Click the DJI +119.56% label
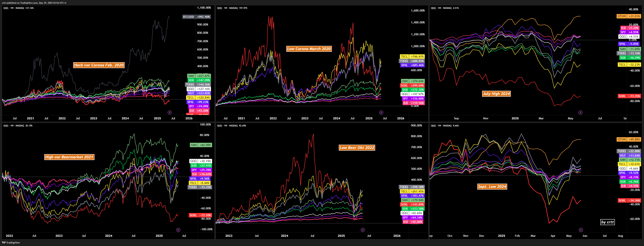644x246 pixels. coord(413,103)
